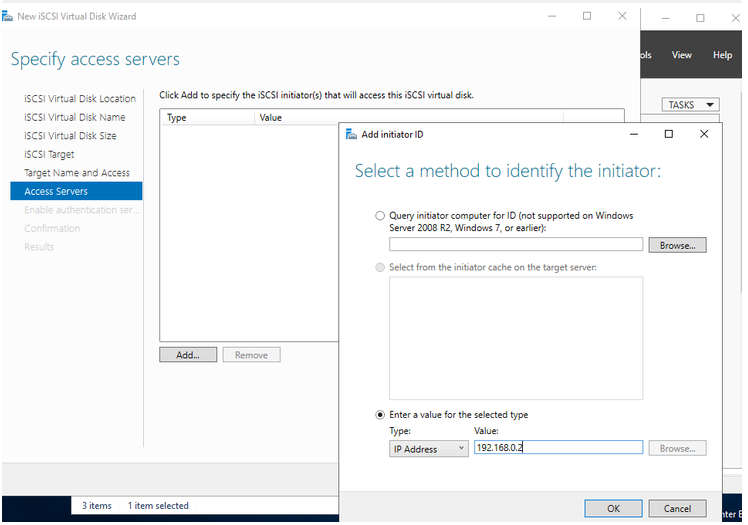The height and width of the screenshot is (525, 748).
Task: Close the Add initiator ID dialog
Action: pos(704,134)
